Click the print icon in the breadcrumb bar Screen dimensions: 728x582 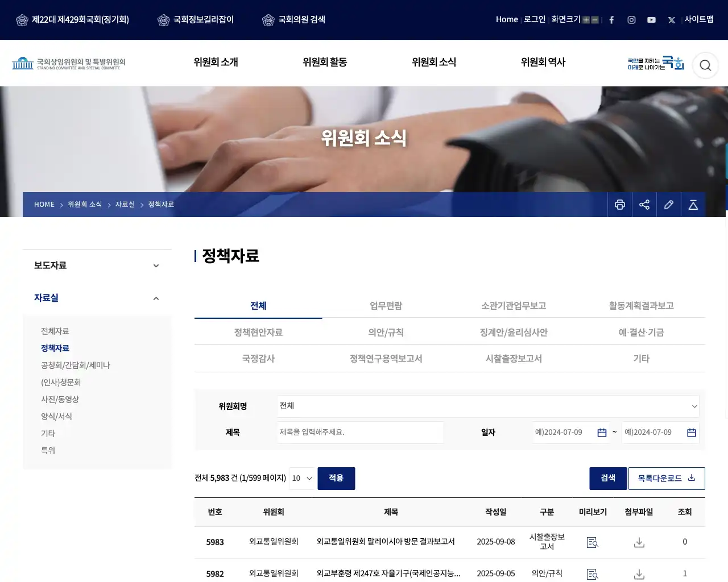pyautogui.click(x=620, y=205)
